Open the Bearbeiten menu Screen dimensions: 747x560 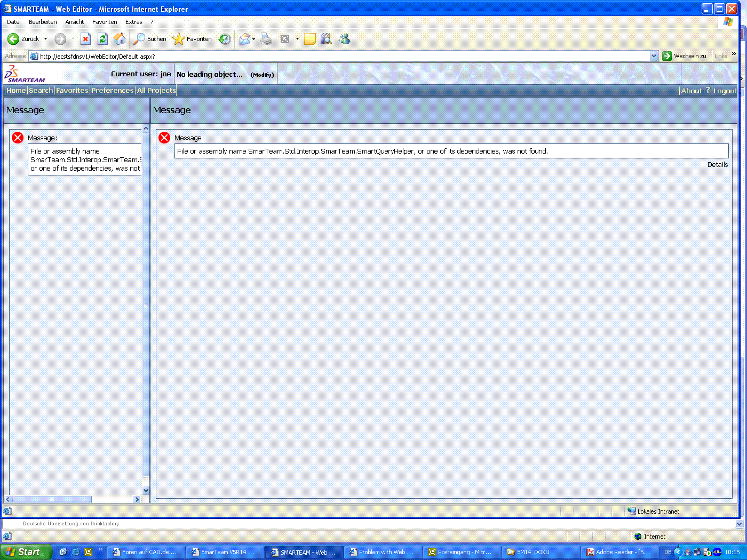(43, 22)
